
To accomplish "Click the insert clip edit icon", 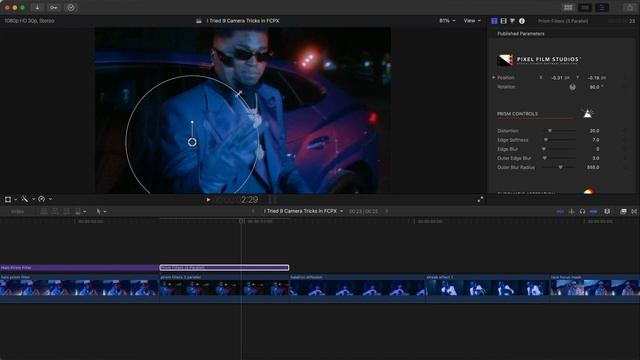I will [55, 211].
